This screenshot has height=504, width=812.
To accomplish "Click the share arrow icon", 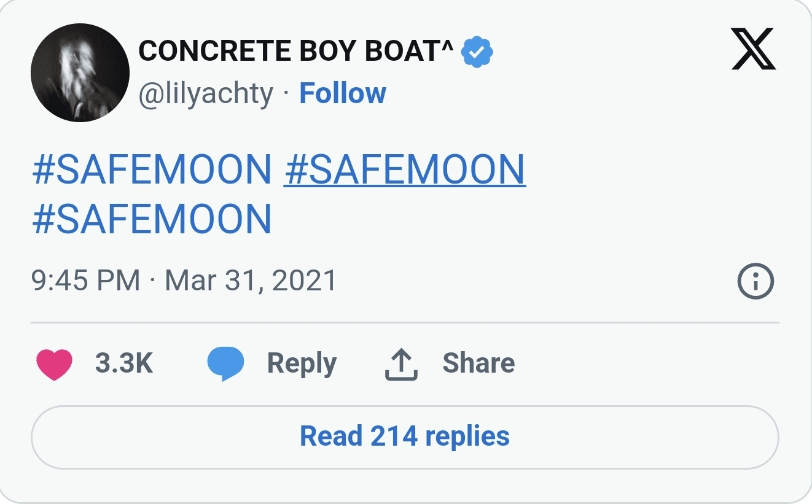I will click(401, 364).
